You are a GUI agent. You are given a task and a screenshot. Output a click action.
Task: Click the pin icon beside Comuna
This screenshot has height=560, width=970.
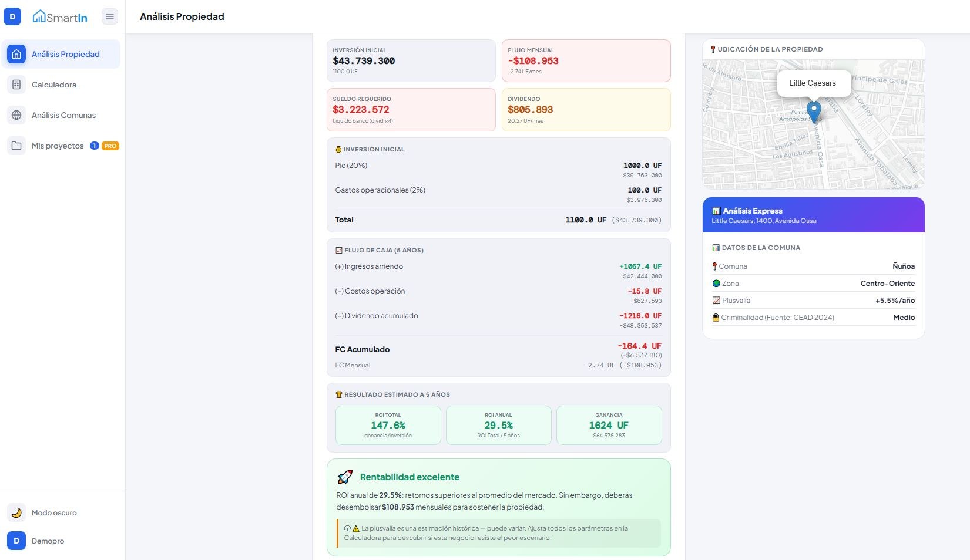714,266
